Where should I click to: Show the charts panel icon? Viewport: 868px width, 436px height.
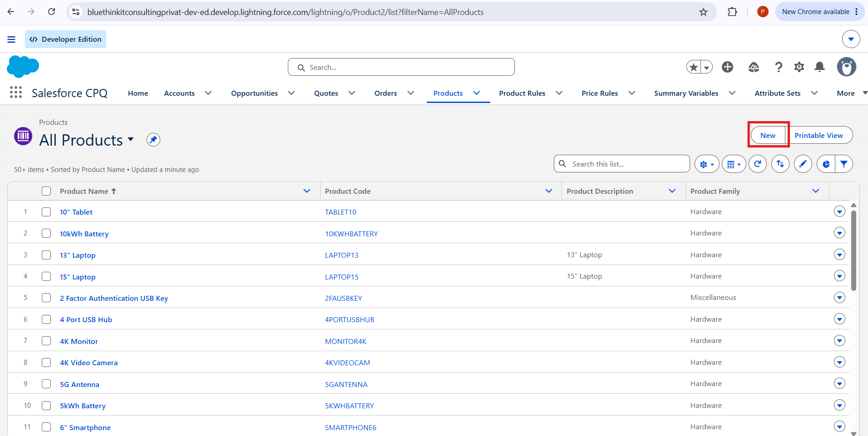tap(826, 164)
